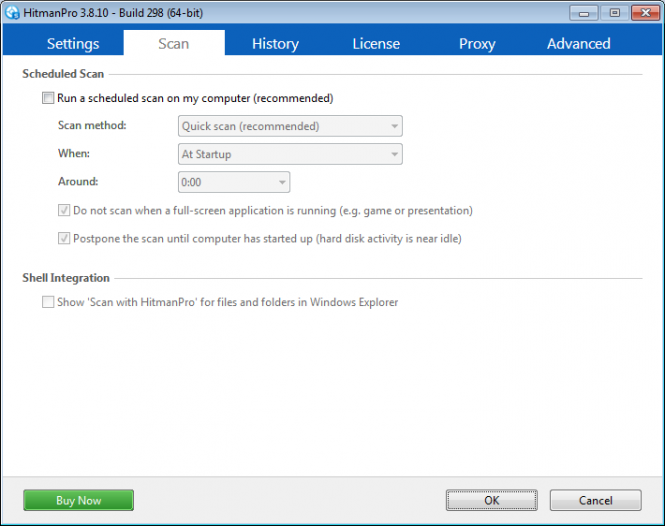Screen dimensions: 665x526
Task: Click the Scheduled Scan section heading
Action: click(63, 74)
